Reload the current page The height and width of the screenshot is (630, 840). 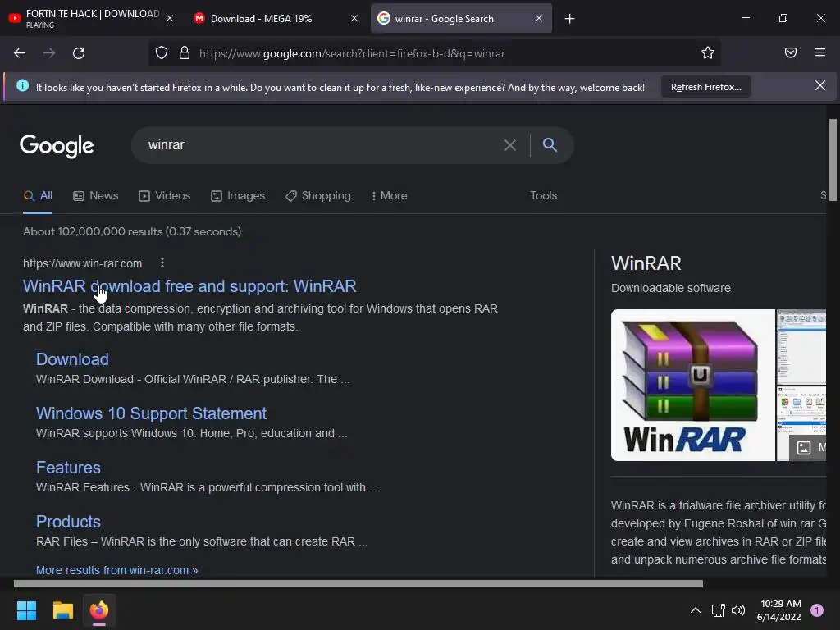pos(79,53)
